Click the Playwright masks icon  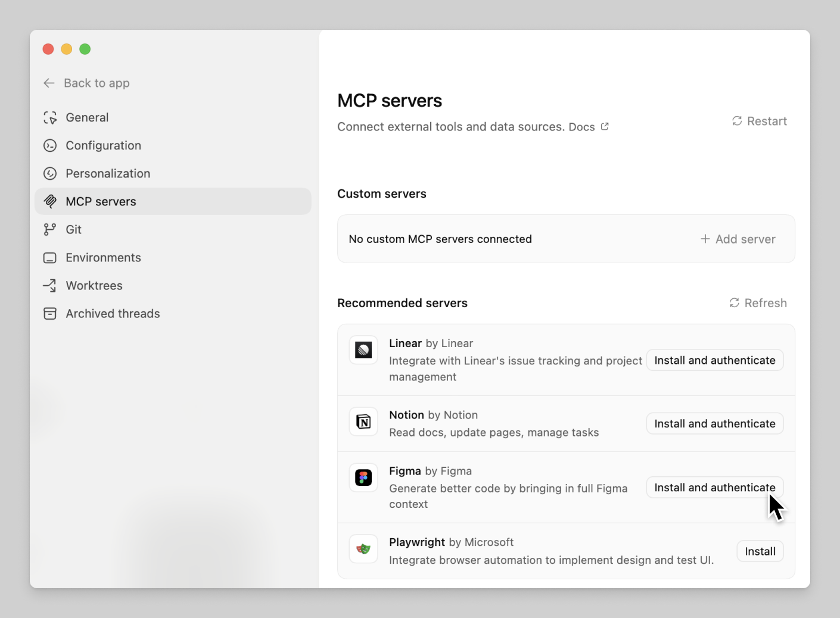363,549
